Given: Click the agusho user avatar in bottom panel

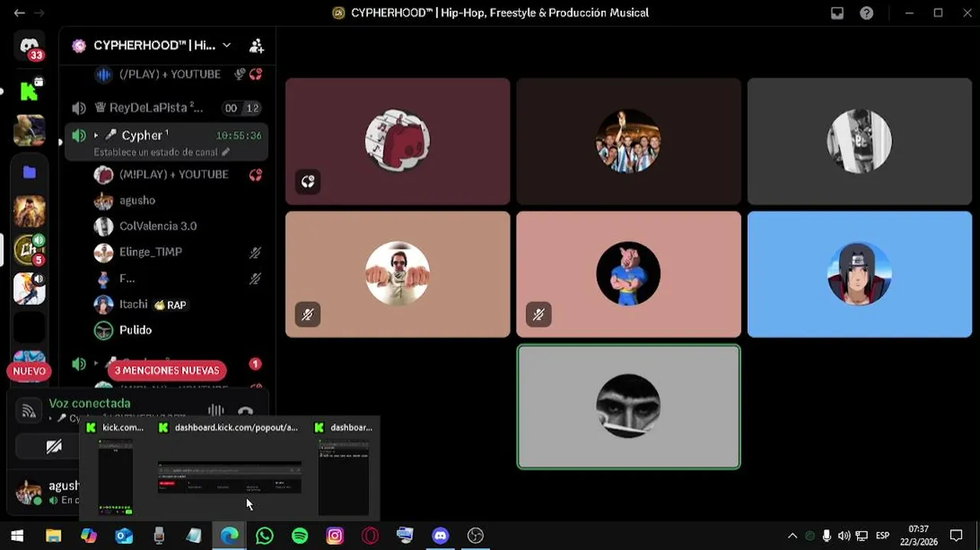Looking at the screenshot, I should (x=29, y=492).
